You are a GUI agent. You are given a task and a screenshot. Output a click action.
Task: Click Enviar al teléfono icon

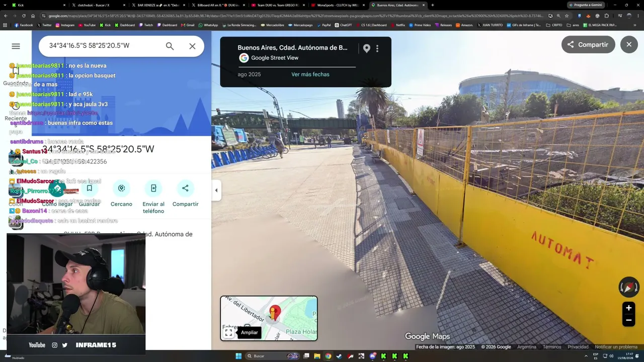[x=153, y=188]
